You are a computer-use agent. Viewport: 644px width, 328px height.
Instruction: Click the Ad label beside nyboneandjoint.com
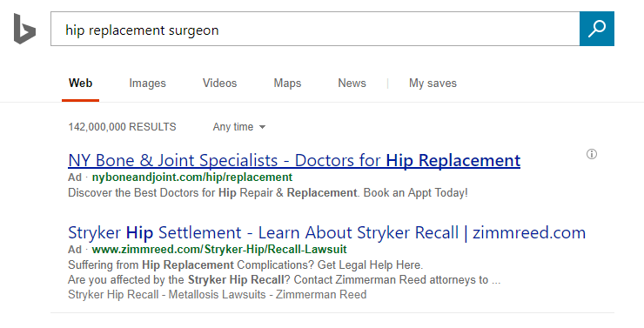[75, 177]
